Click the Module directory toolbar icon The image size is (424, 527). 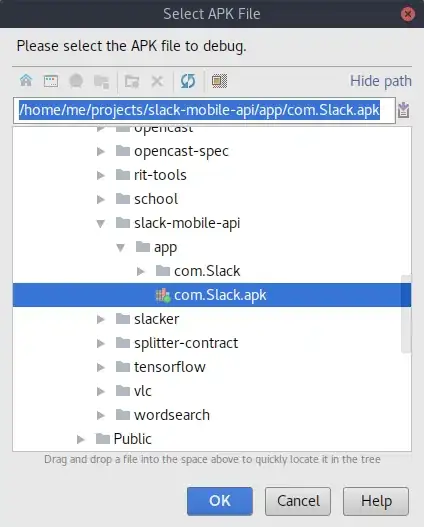tap(101, 81)
